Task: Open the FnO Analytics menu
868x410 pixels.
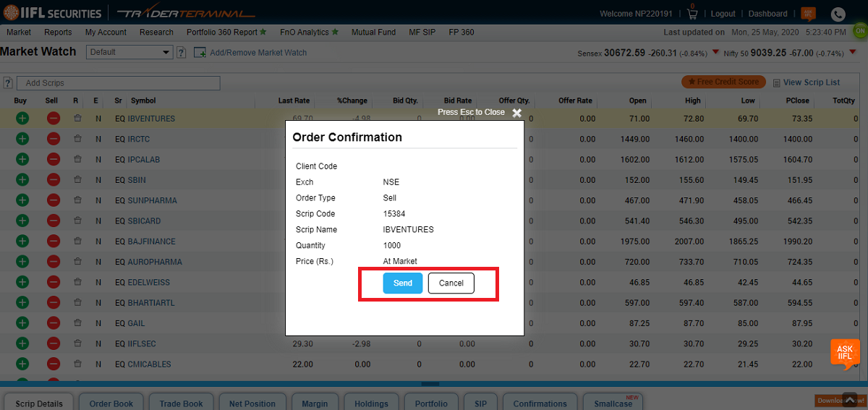Action: coord(310,32)
